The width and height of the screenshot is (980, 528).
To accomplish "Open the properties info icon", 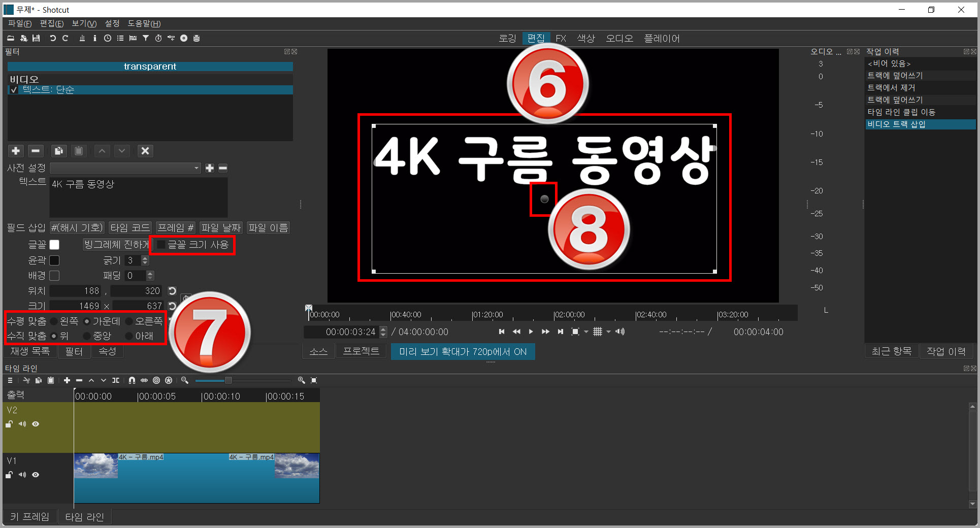I will [95, 38].
